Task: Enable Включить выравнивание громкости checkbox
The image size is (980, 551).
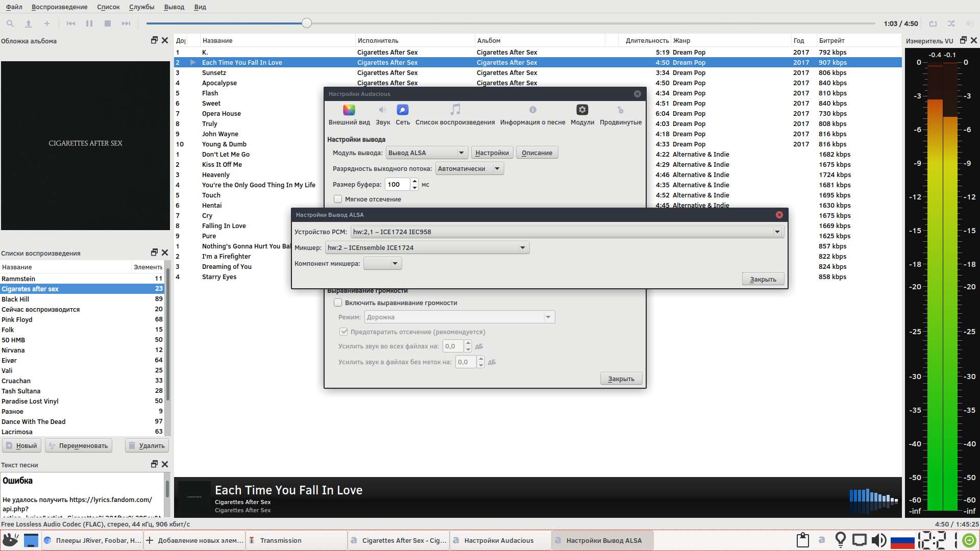Action: tap(338, 303)
